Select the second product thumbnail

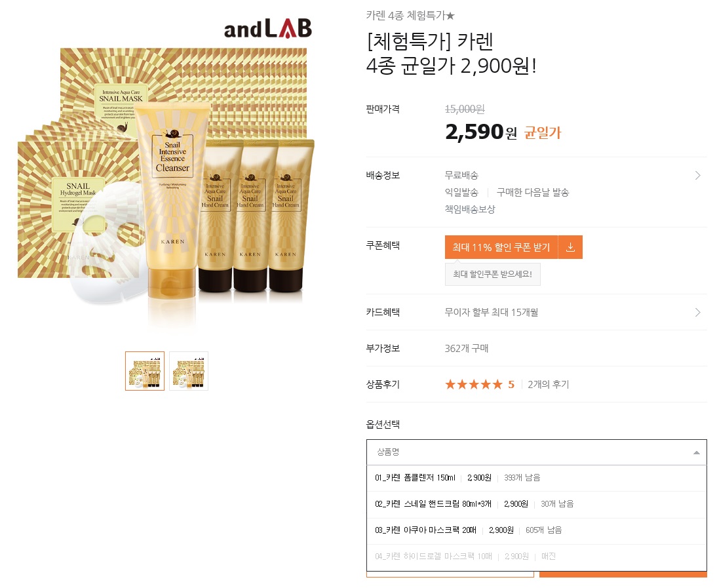coord(189,371)
